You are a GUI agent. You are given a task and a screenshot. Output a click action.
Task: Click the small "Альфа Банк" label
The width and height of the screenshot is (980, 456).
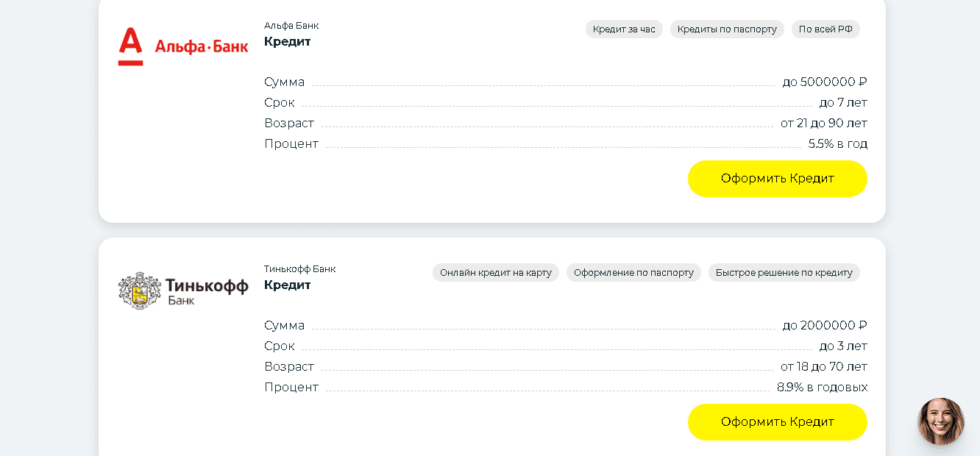(x=291, y=26)
